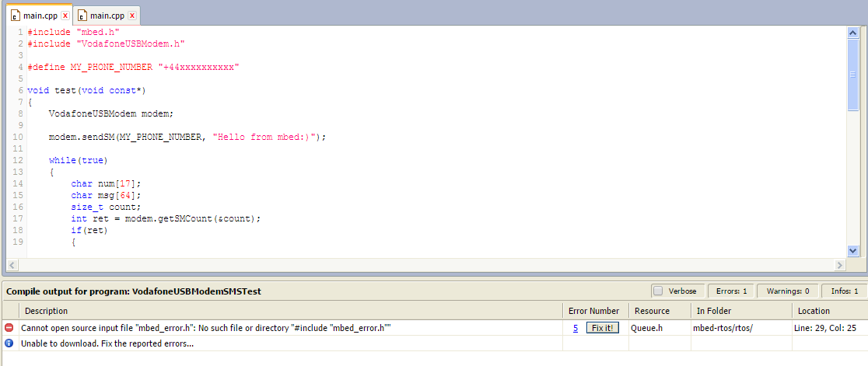868x366 pixels.
Task: Click the 'VodafoneUSBModem modem;' line
Action: pyautogui.click(x=111, y=113)
